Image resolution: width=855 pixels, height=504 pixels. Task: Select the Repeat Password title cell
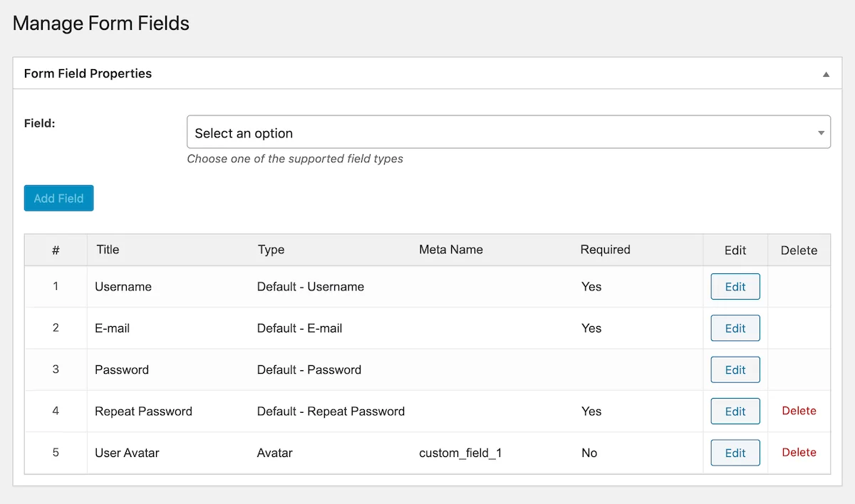(x=143, y=411)
